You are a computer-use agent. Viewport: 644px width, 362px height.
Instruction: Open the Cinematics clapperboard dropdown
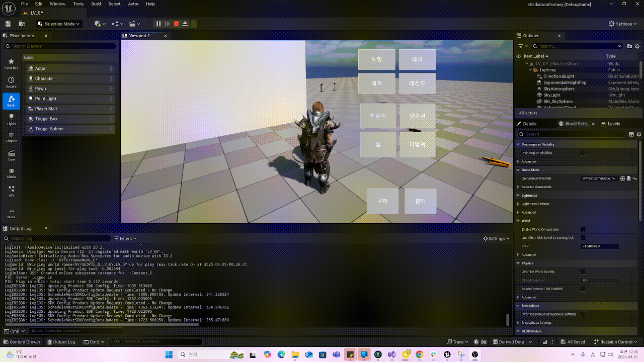coord(134,24)
